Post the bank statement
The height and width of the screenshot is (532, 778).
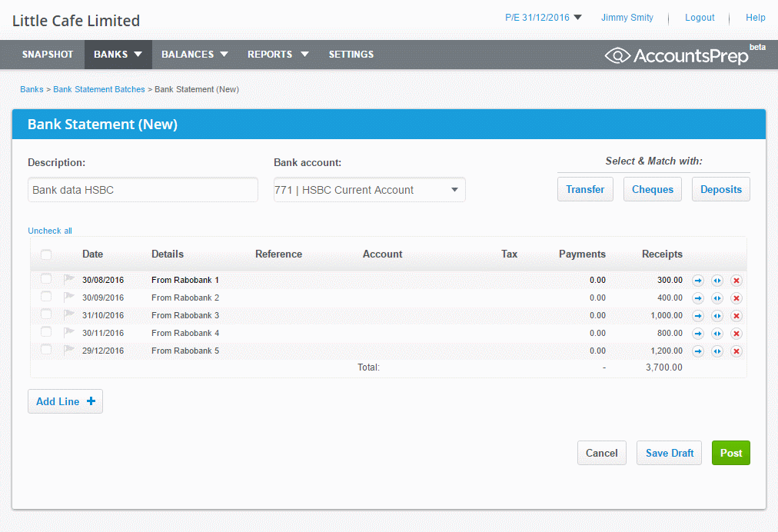pos(731,453)
